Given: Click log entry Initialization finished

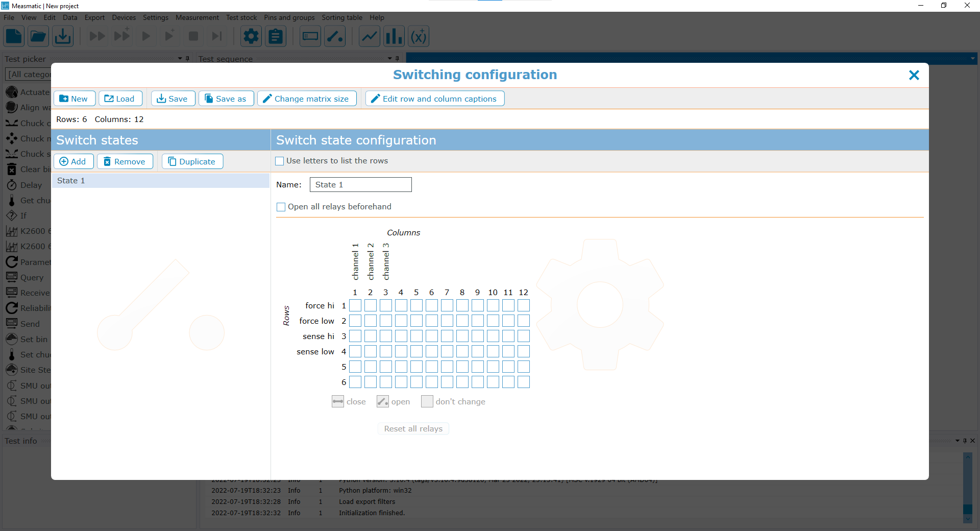Looking at the screenshot, I should (372, 513).
